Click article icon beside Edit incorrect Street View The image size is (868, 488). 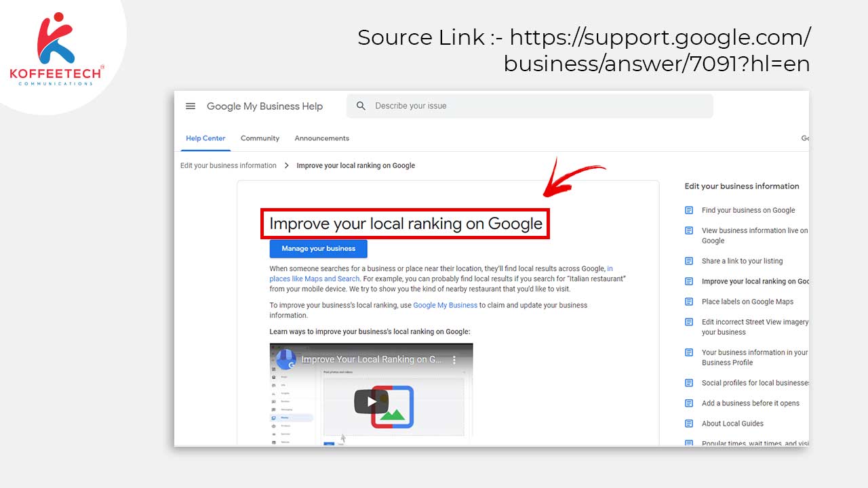coord(689,322)
